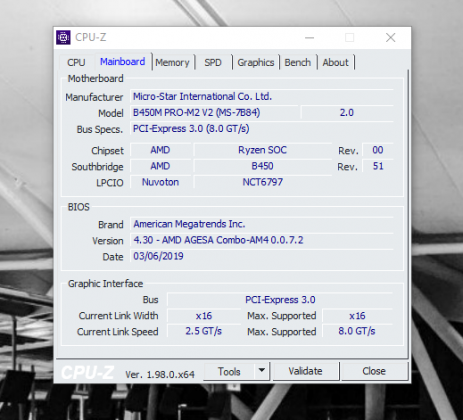This screenshot has width=463, height=420.
Task: Click Southbridge Rev. value 51
Action: [378, 166]
